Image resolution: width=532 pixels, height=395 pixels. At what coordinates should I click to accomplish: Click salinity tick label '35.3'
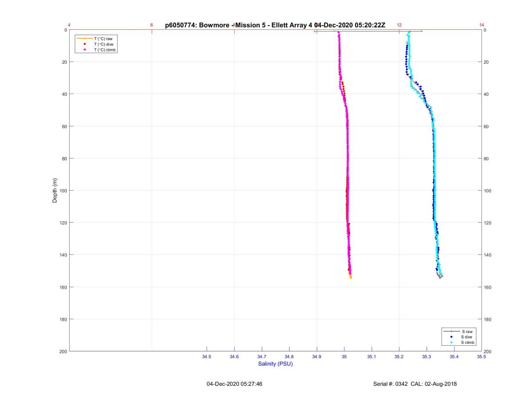(426, 357)
